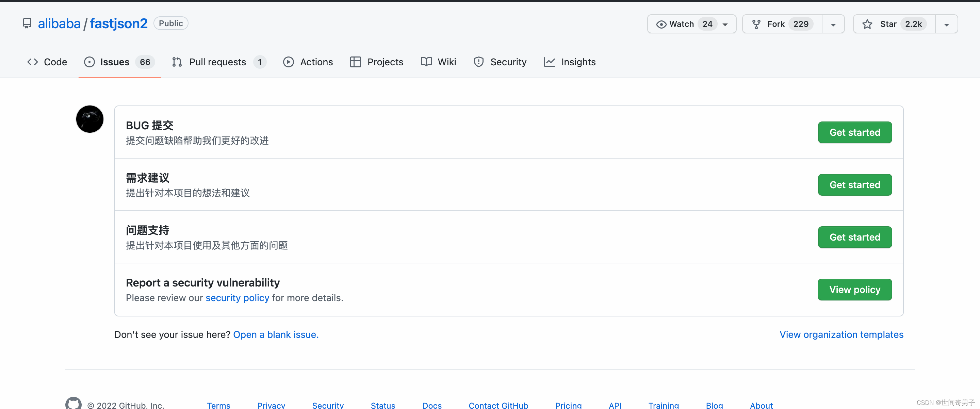Open the Projects tab
The width and height of the screenshot is (980, 409).
376,62
